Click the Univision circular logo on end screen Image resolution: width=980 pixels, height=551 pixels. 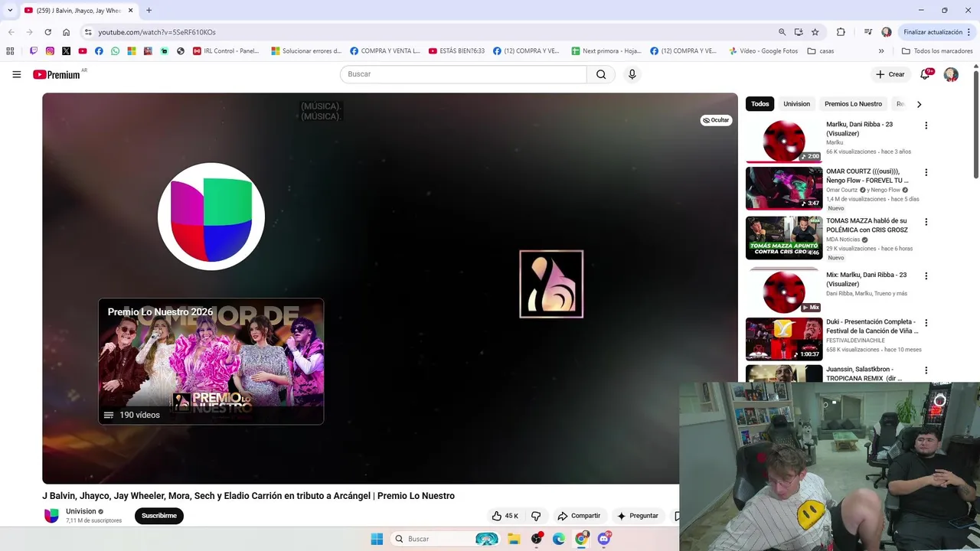(x=211, y=217)
